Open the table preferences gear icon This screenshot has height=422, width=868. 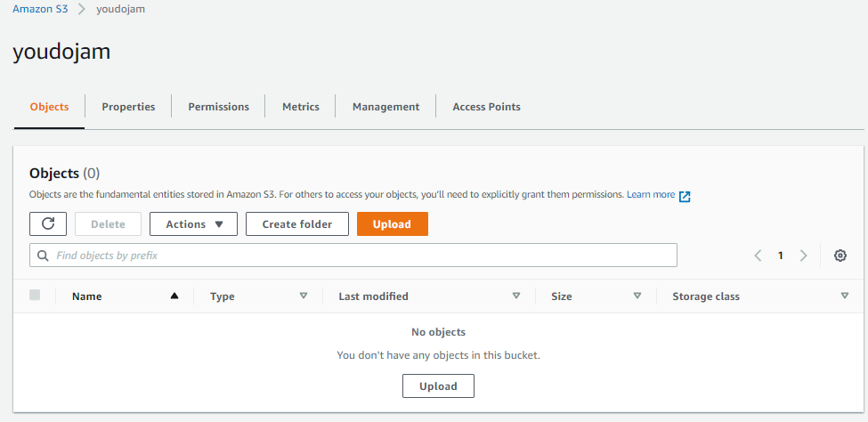pos(840,256)
